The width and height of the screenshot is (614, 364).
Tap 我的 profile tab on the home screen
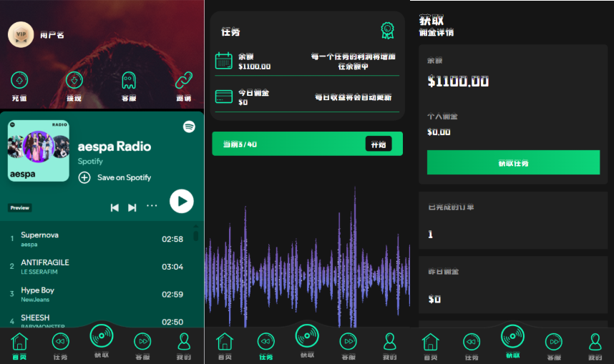[x=184, y=346]
